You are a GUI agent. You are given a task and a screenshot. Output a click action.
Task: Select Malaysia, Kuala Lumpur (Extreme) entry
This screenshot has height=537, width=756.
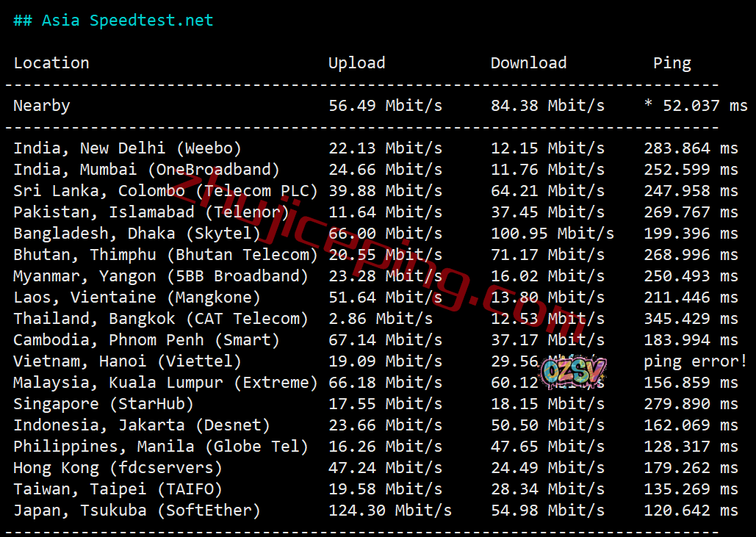(x=165, y=383)
